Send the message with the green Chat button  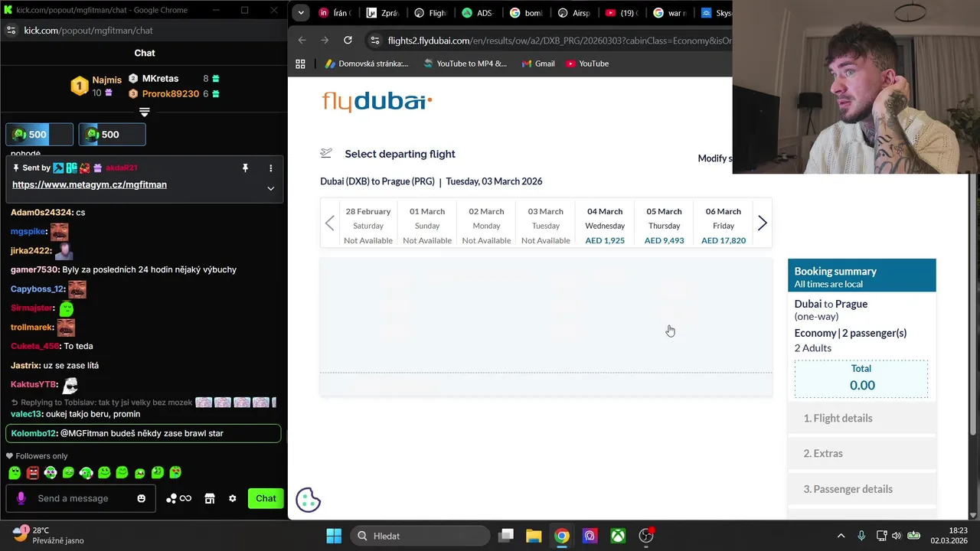[x=266, y=498]
